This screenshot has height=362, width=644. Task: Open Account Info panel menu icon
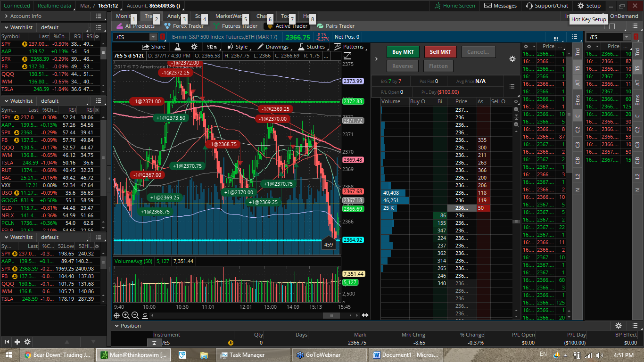point(99,16)
